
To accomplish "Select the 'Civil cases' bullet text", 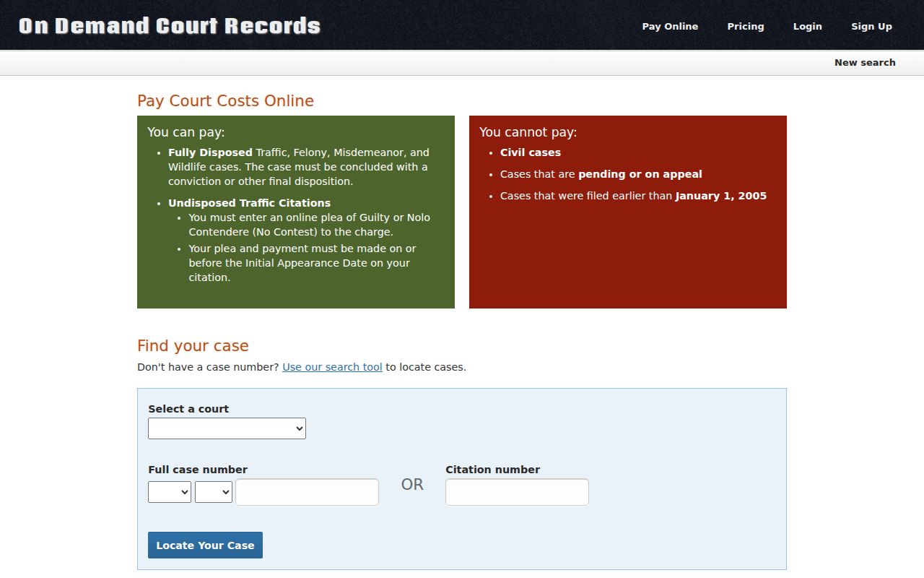I will click(x=531, y=152).
